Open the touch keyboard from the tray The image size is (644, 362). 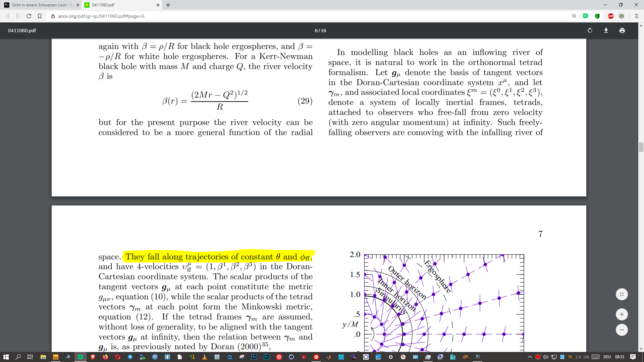click(x=596, y=357)
